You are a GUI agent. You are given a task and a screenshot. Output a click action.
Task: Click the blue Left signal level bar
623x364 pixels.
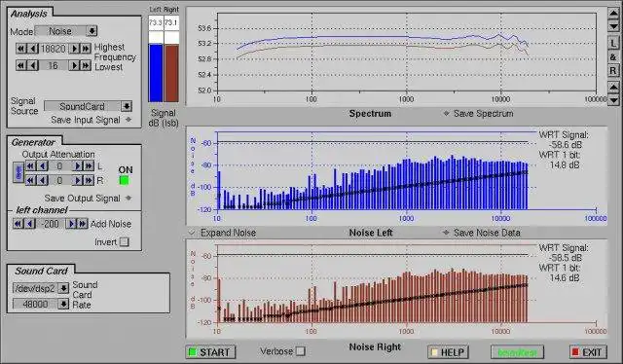(156, 73)
